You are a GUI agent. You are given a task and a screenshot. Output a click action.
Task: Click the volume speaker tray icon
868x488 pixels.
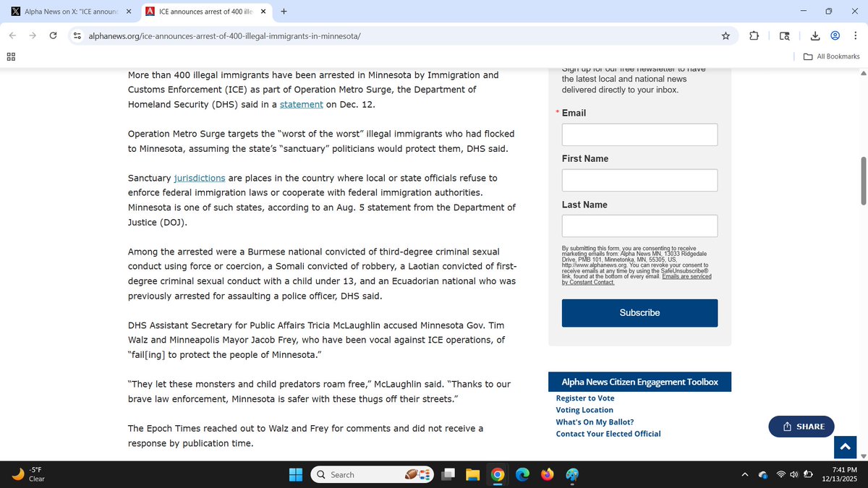(x=794, y=475)
